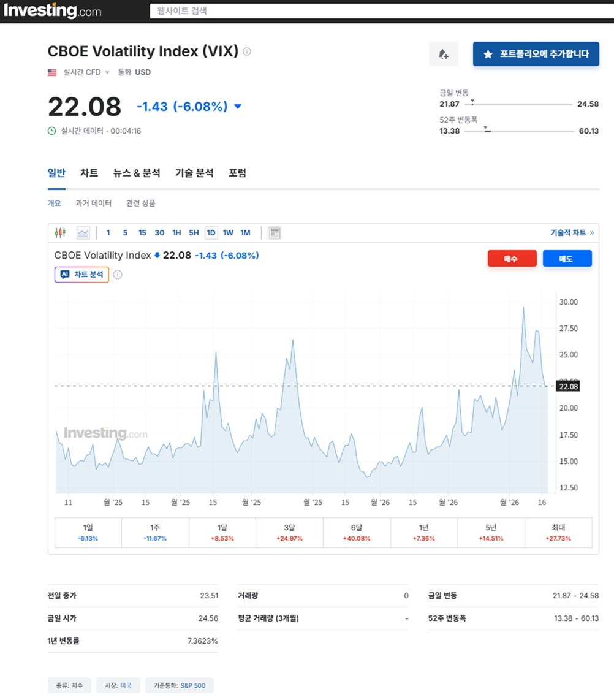Click the Investing.com logo
614x700 pixels.
[52, 10]
